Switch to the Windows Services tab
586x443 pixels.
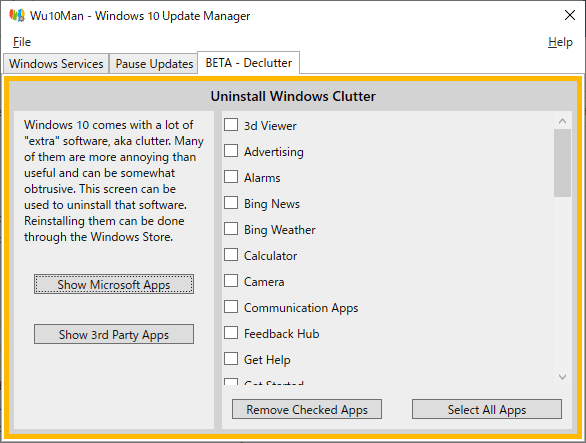coord(56,64)
